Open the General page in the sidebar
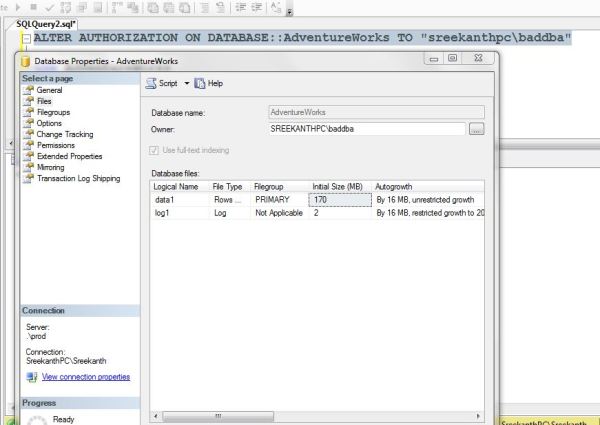 (50, 90)
